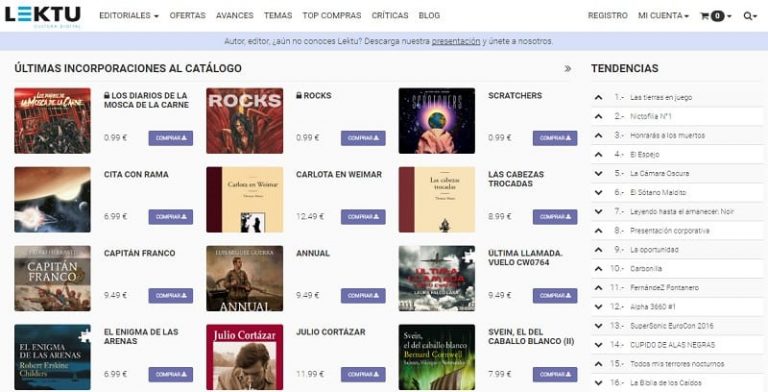Open the search magnifier icon
768x392 pixels.
coord(747,16)
